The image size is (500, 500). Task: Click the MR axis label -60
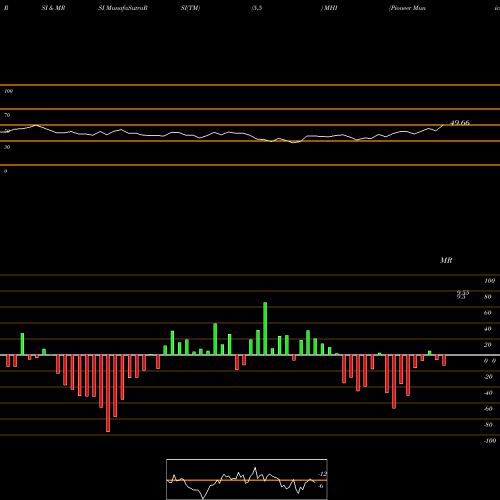click(x=488, y=409)
